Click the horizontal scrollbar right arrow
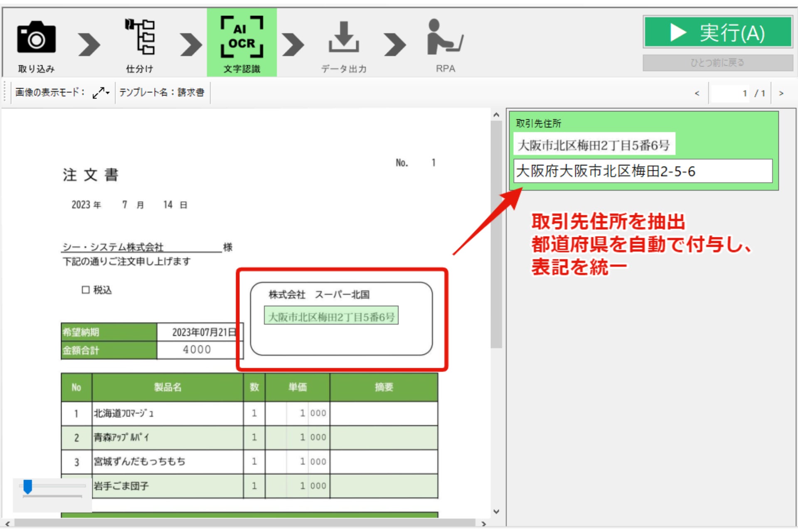Viewport: 798px width, 532px height. [x=483, y=524]
